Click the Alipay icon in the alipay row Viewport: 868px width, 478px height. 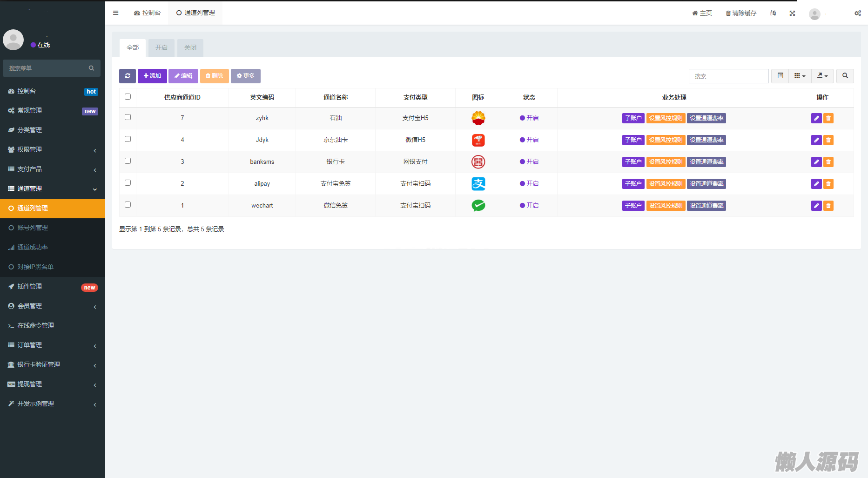tap(478, 184)
